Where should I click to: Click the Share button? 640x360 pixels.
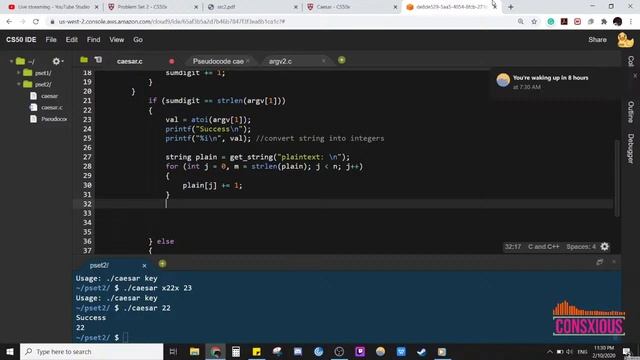coord(597,40)
